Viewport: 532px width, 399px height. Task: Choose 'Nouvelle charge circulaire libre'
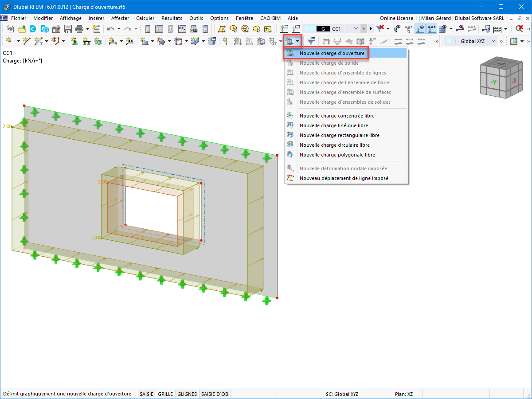pos(346,145)
